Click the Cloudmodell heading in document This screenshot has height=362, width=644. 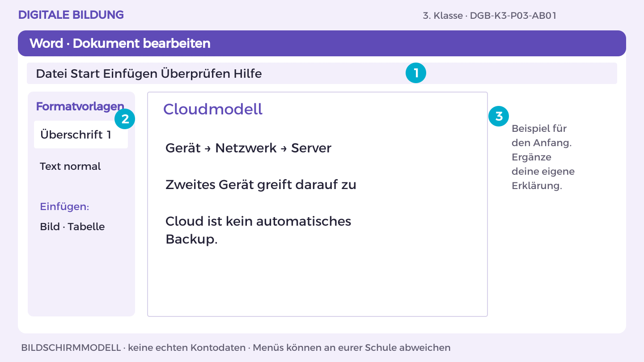coord(213,109)
